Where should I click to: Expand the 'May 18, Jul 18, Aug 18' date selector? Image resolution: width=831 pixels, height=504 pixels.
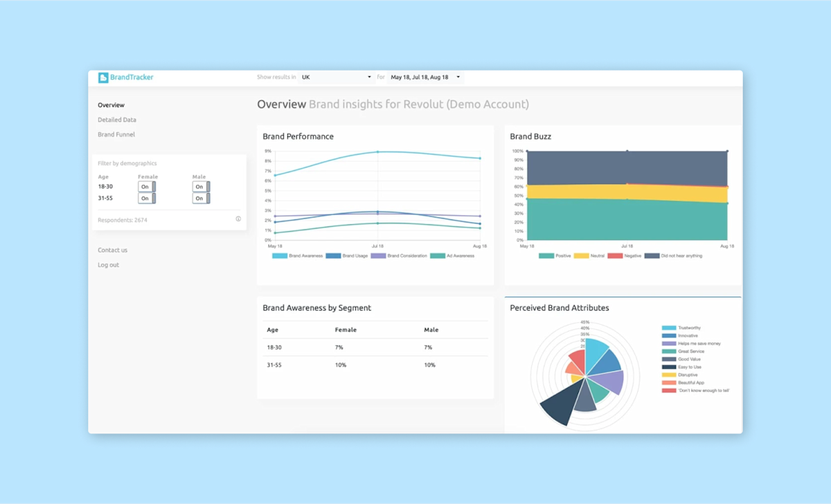[425, 77]
